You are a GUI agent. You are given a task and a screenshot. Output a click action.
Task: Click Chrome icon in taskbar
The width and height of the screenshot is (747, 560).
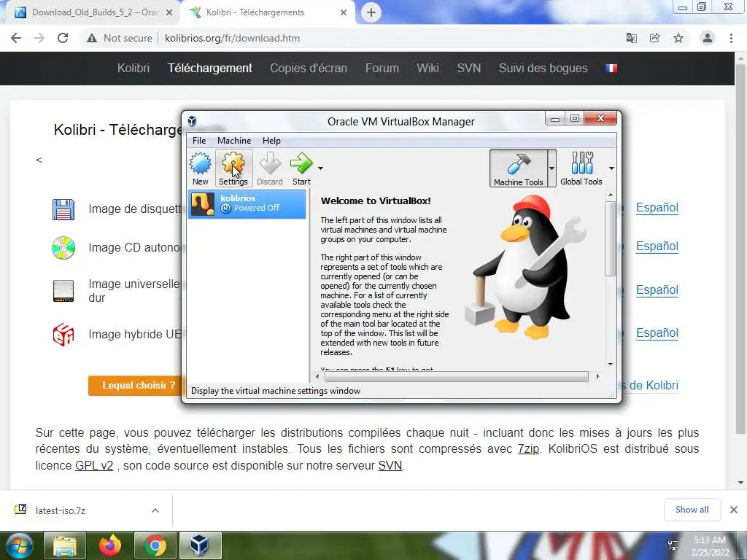click(155, 545)
